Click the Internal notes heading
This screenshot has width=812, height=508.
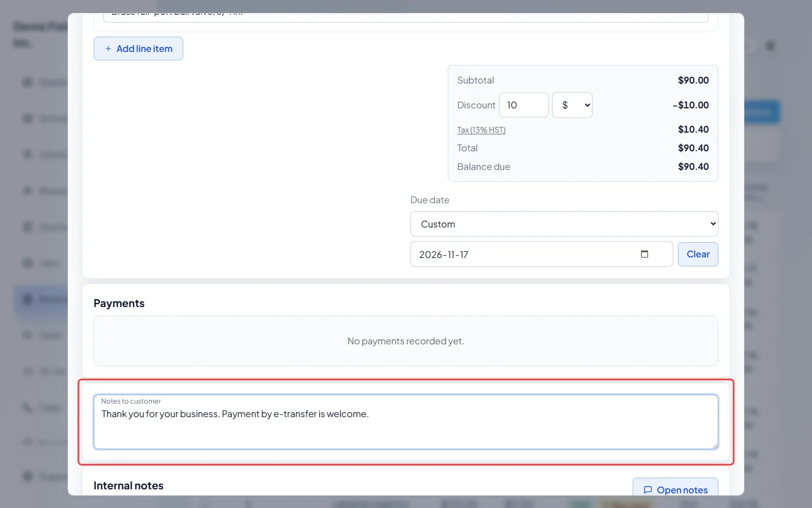(129, 485)
